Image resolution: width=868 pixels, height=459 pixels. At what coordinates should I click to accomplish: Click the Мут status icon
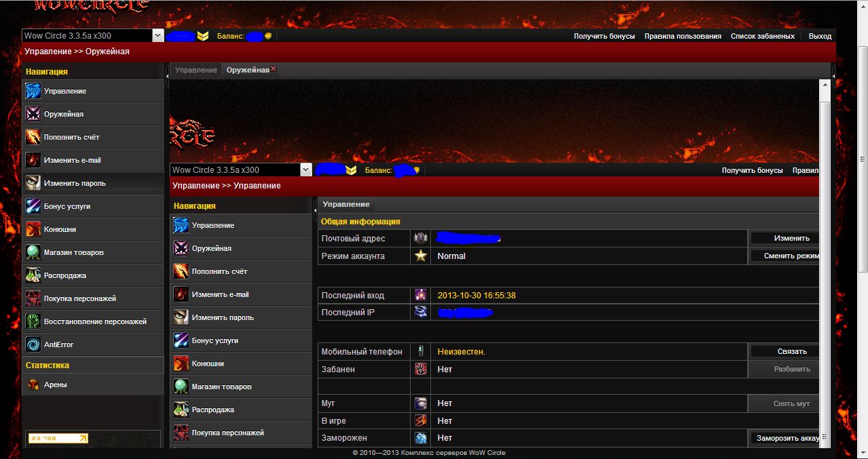click(x=421, y=403)
